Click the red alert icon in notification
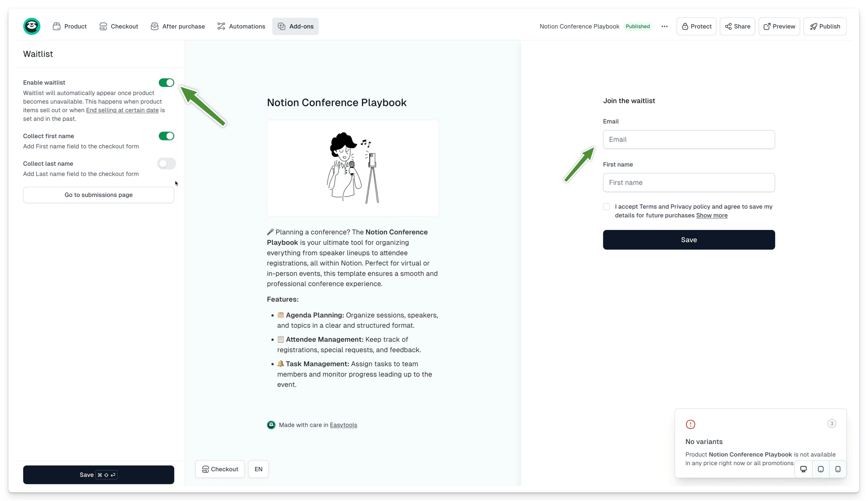The image size is (868, 501). click(x=690, y=424)
